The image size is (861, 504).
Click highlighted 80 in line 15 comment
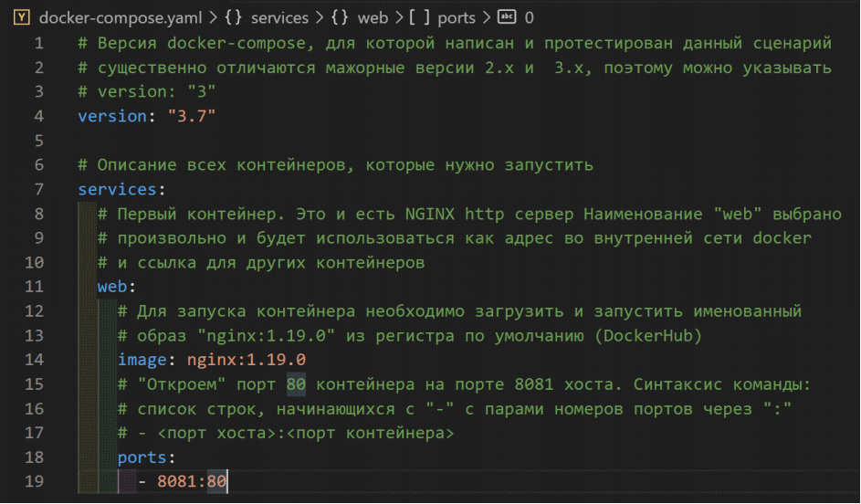click(x=296, y=384)
